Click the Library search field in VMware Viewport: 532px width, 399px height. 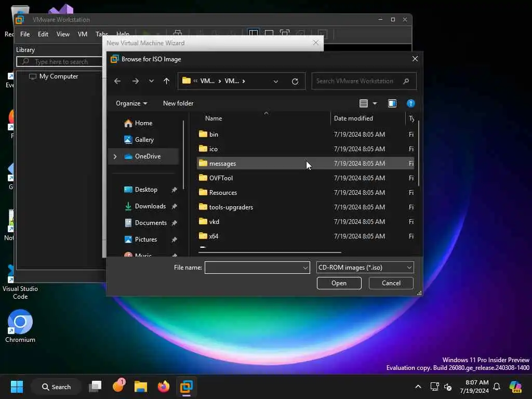coord(60,62)
